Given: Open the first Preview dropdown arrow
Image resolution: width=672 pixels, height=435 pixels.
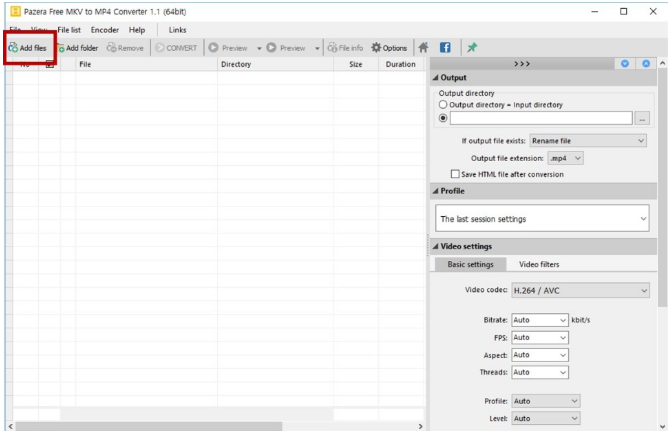Looking at the screenshot, I should [259, 48].
